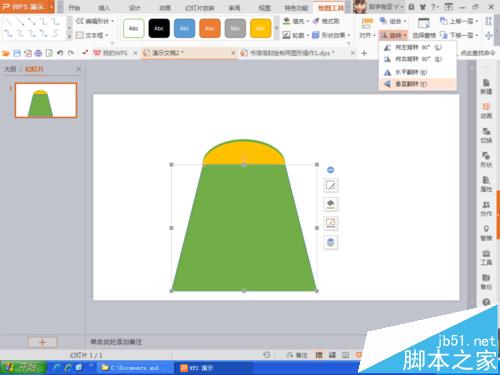The image size is (500, 375).
Task: Switch to the Design ribbon tab
Action: pos(134,8)
